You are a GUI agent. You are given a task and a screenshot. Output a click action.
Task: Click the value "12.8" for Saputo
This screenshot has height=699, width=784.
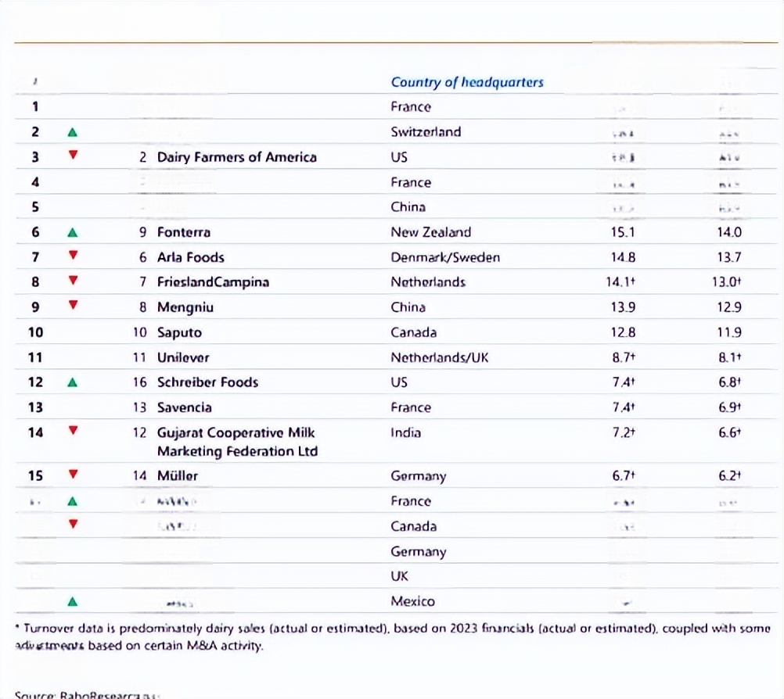pyautogui.click(x=623, y=333)
